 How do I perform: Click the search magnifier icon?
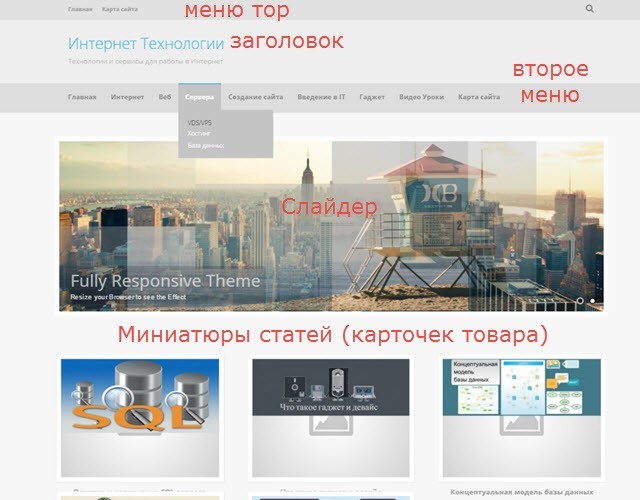pyautogui.click(x=589, y=9)
